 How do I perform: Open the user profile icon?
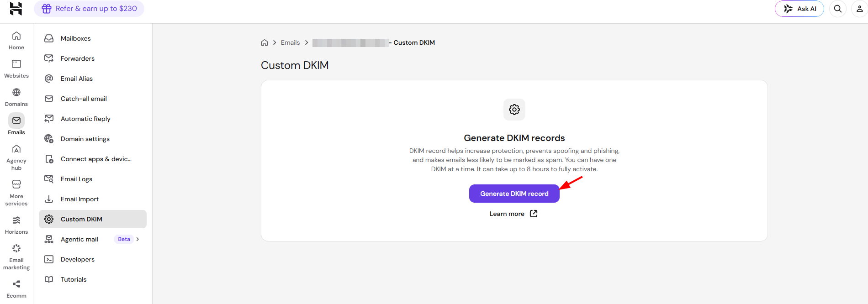[859, 9]
